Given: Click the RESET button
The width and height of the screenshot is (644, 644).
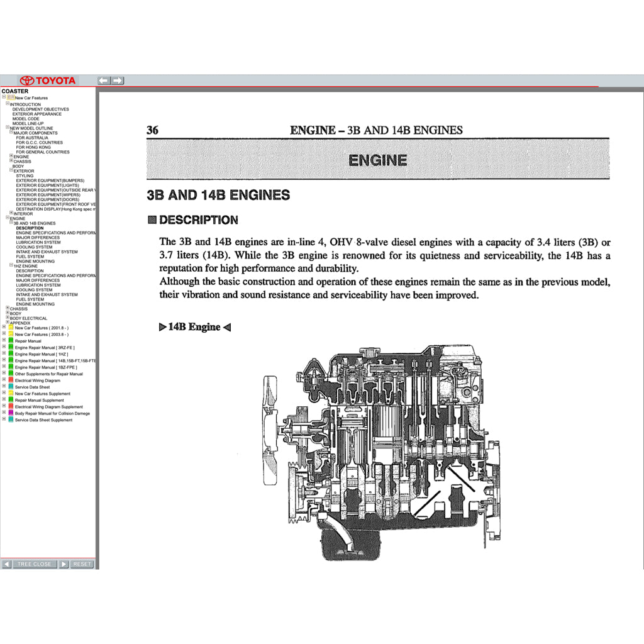Looking at the screenshot, I should (80, 564).
